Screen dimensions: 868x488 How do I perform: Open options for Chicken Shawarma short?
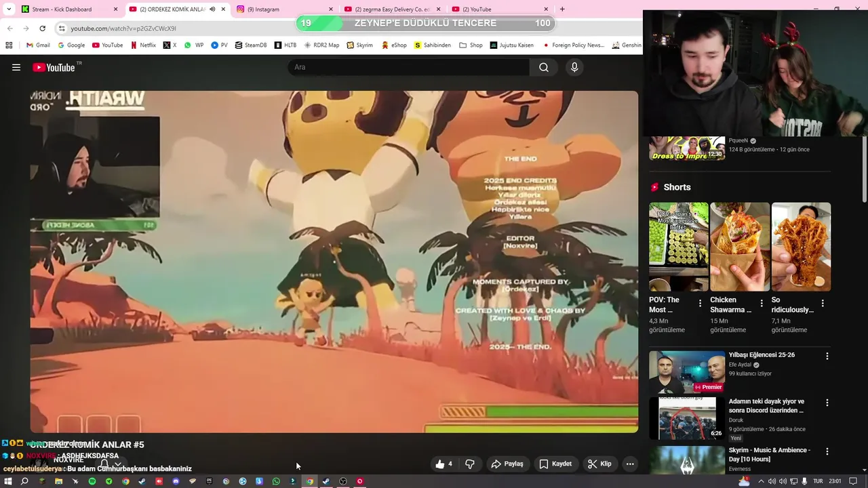coord(762,304)
